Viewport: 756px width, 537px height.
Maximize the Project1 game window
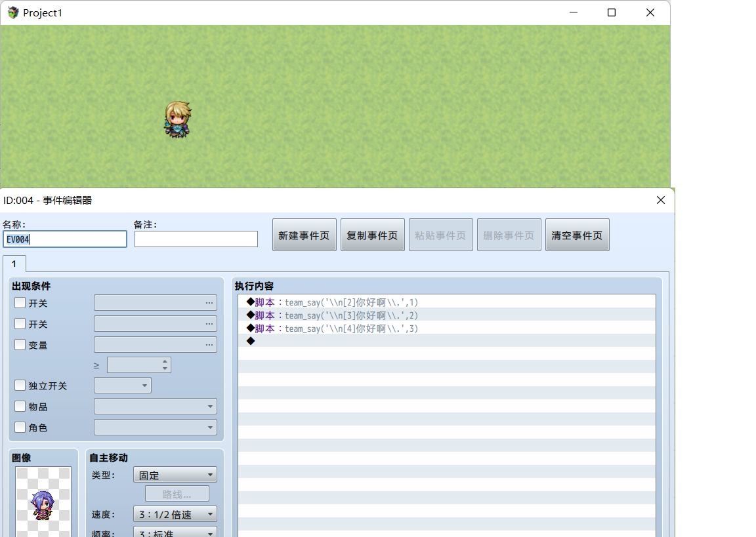coord(612,12)
